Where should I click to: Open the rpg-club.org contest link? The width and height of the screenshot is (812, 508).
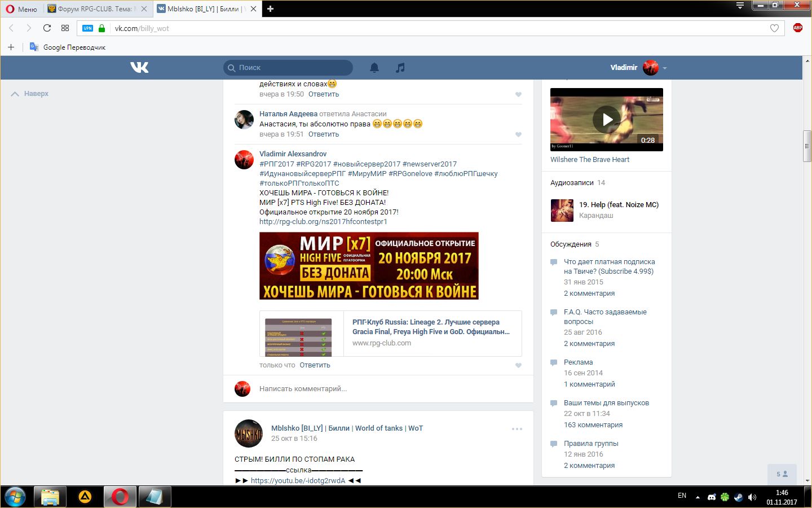click(323, 222)
